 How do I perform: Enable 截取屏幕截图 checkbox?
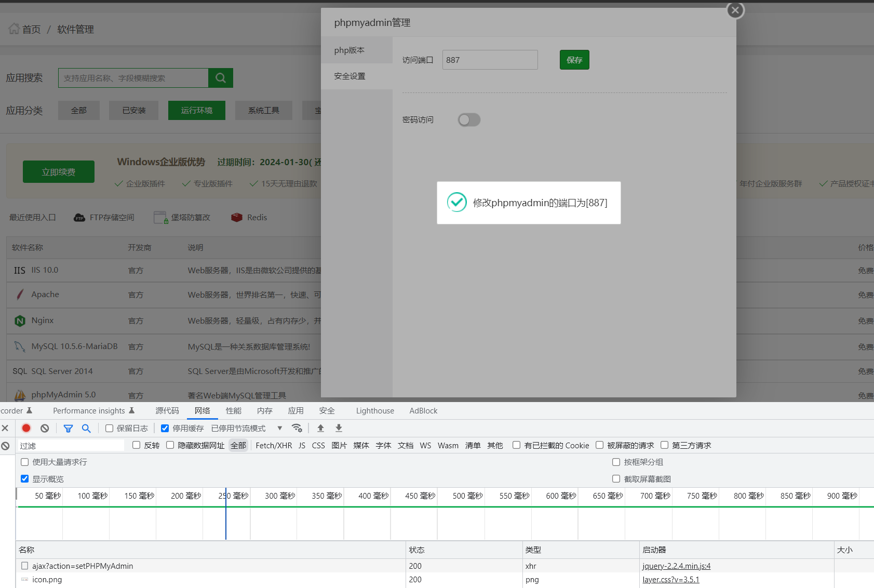click(616, 478)
